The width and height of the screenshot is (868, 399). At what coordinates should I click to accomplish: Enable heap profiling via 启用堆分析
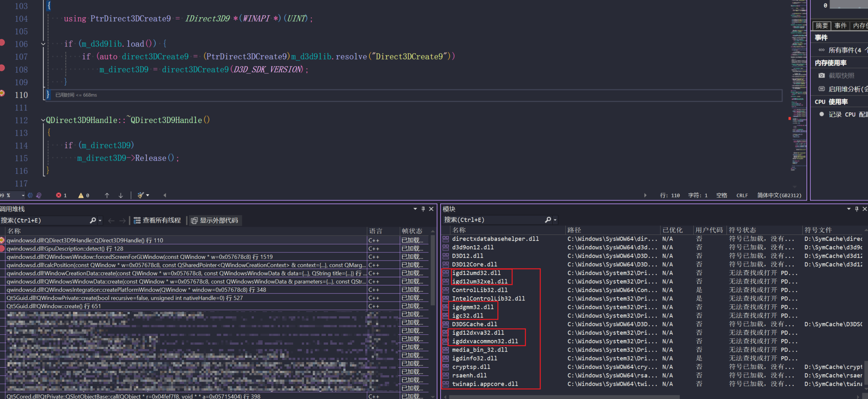(x=843, y=89)
